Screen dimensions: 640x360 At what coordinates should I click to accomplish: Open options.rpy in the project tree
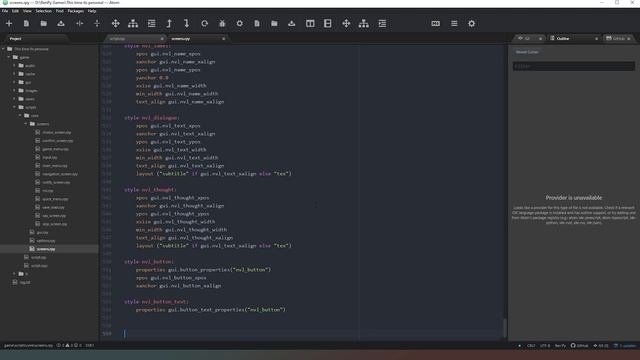(45, 240)
